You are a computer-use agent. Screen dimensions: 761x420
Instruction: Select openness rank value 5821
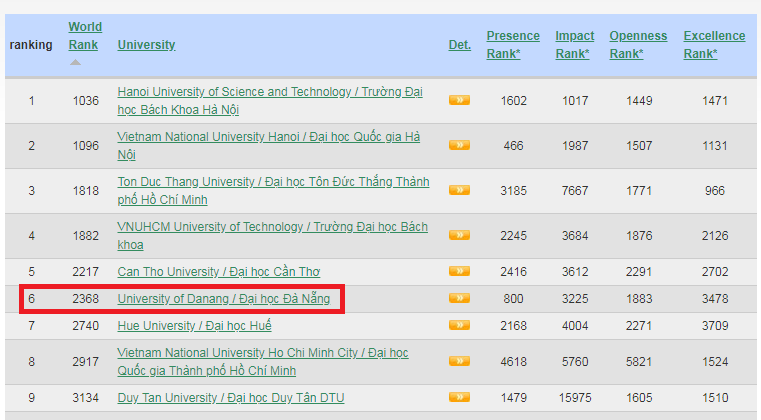(x=639, y=362)
